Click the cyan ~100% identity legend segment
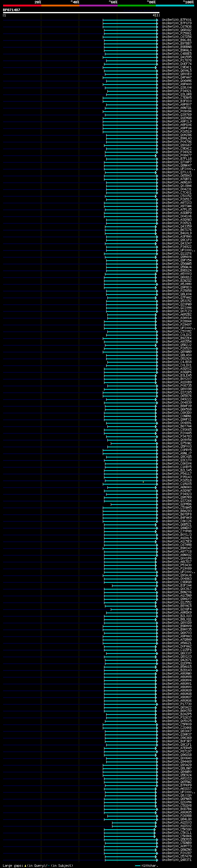197x868 pixels. 175,6
